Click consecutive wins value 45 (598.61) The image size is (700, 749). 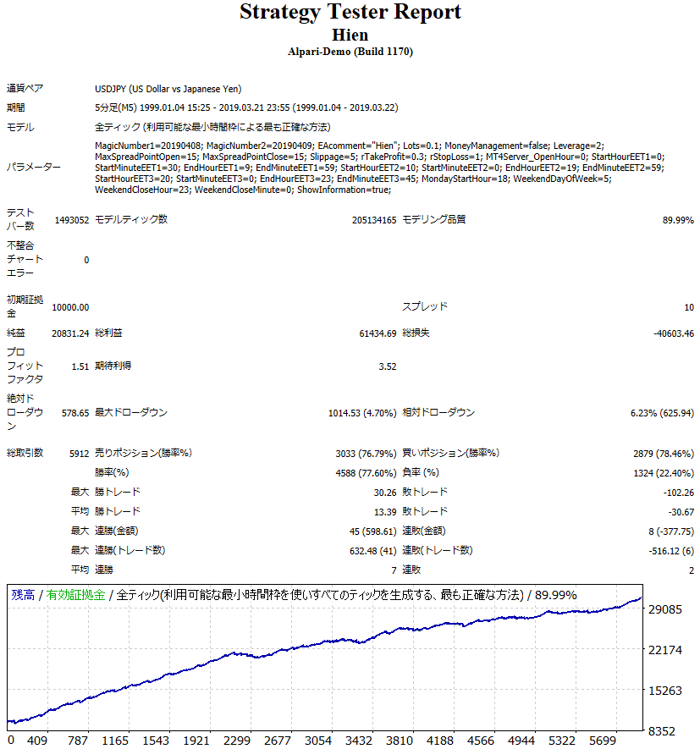click(372, 531)
